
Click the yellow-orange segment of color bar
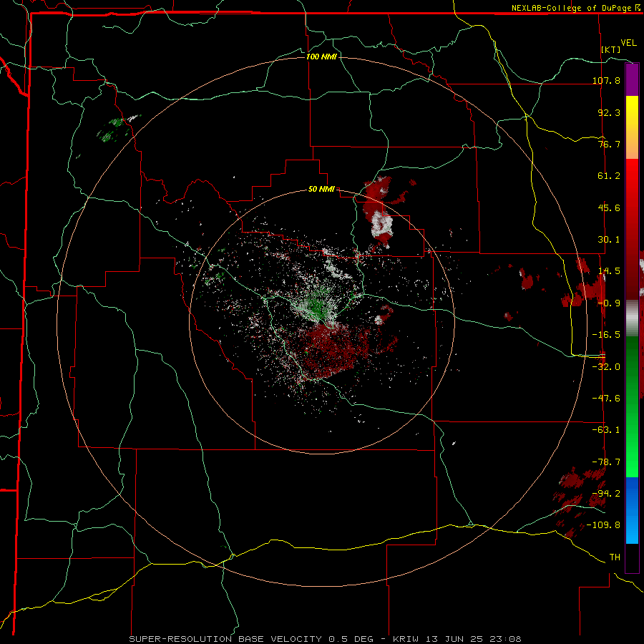pos(632,127)
